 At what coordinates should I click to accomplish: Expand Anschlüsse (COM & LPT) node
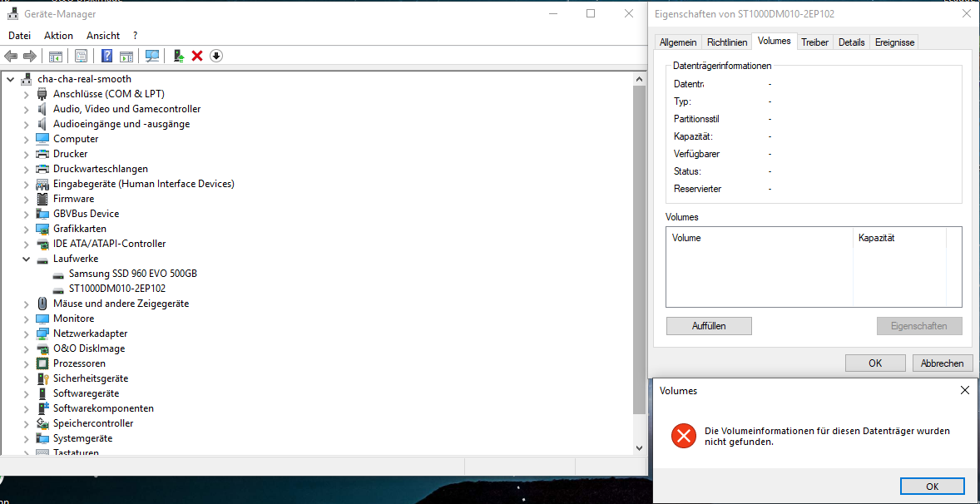26,94
